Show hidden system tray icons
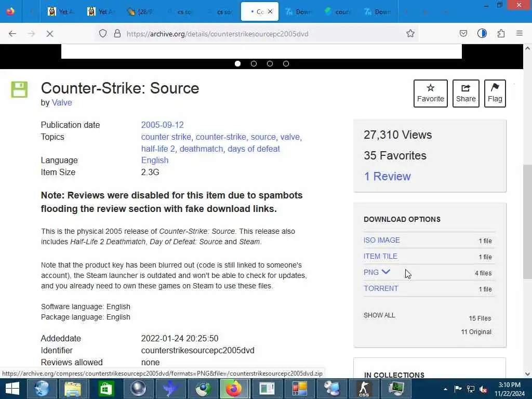 (x=445, y=389)
